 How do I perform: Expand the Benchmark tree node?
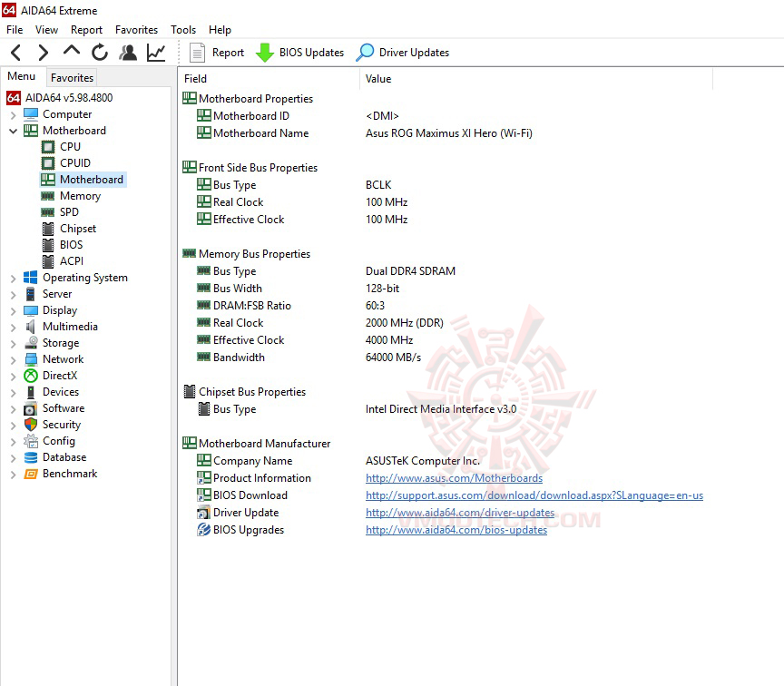[x=13, y=475]
